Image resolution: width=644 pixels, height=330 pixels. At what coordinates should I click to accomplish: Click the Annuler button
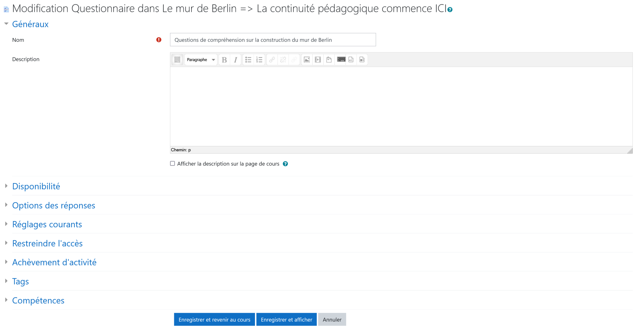click(x=332, y=319)
